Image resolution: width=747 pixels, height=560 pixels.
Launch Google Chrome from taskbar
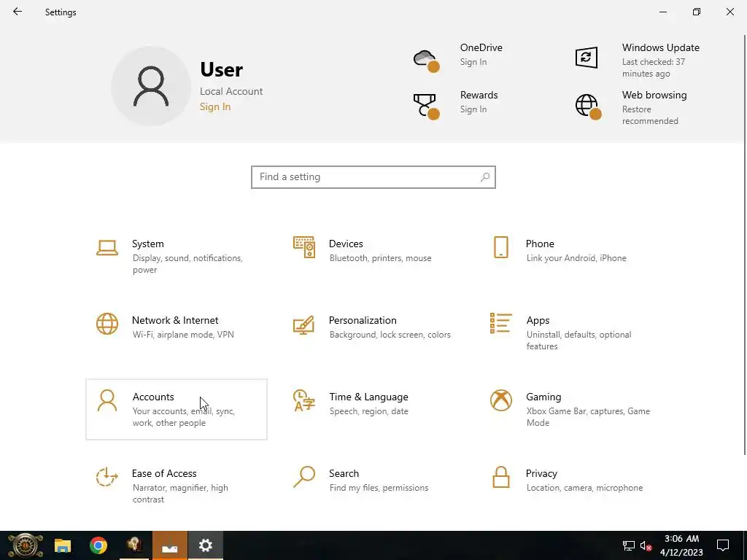tap(98, 545)
